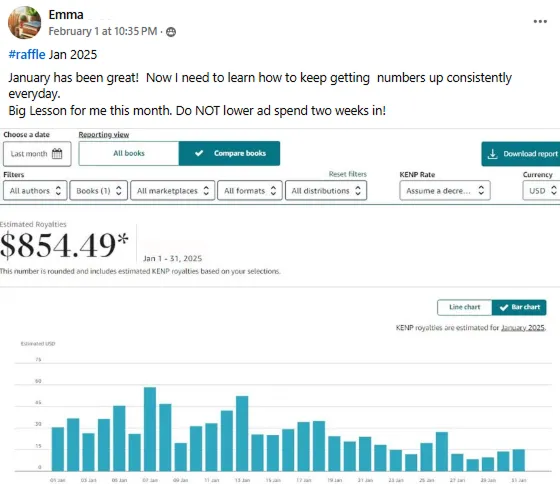Open the All formats dropdown
This screenshot has width=560, height=484.
(x=250, y=191)
